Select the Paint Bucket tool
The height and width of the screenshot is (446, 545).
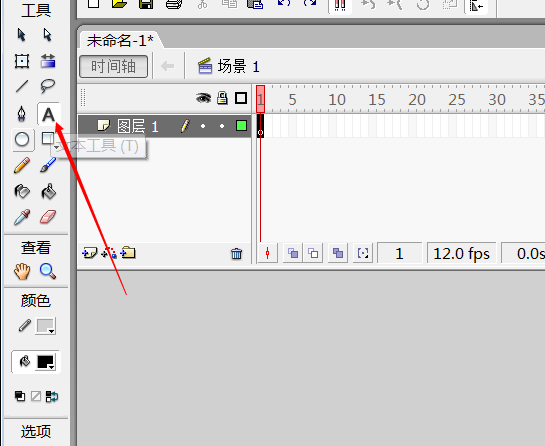click(x=48, y=191)
